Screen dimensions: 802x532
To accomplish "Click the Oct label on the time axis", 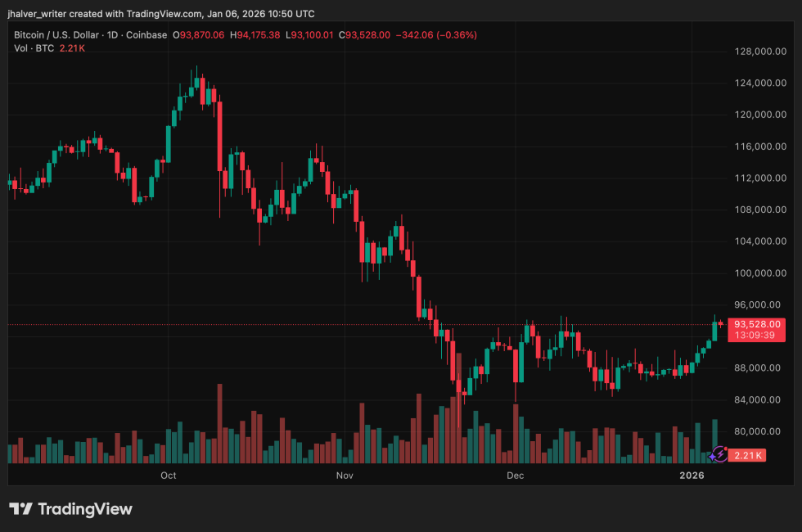I will tap(167, 475).
